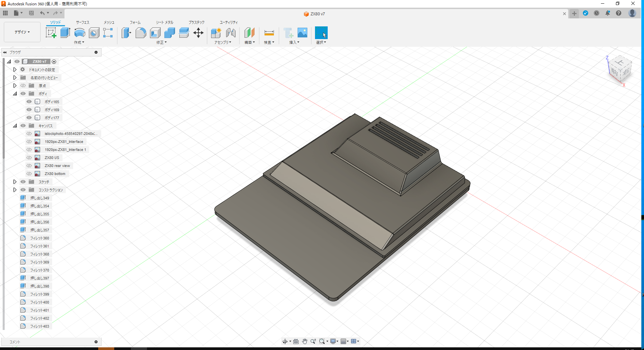
Task: Open the 作成 dropdown menu
Action: pyautogui.click(x=79, y=42)
